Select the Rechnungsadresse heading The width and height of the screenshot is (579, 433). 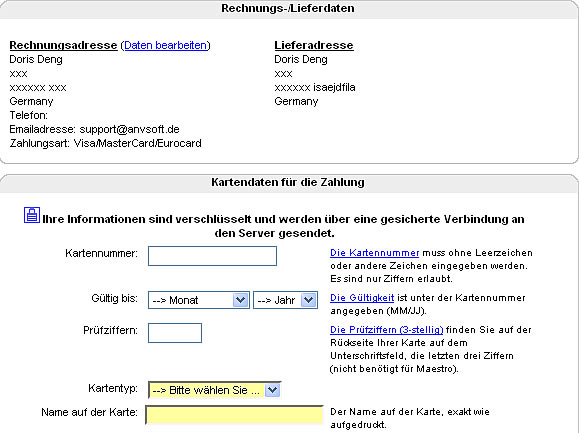coord(63,45)
